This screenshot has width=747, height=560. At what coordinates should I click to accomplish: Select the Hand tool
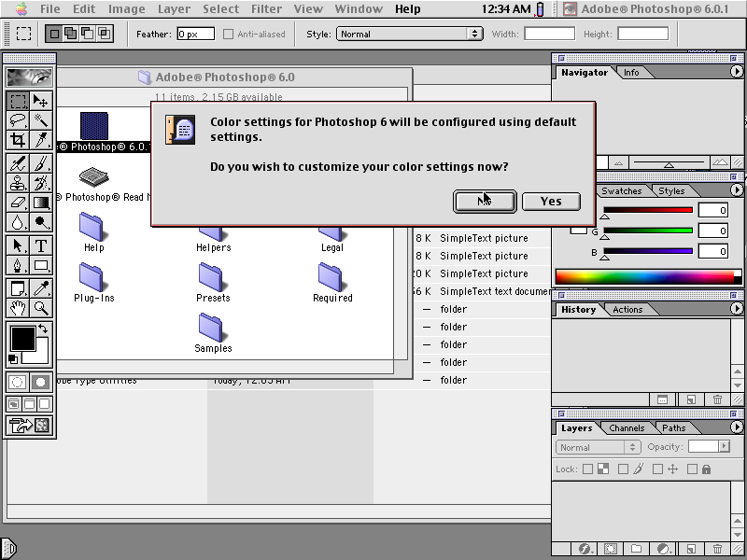[18, 308]
